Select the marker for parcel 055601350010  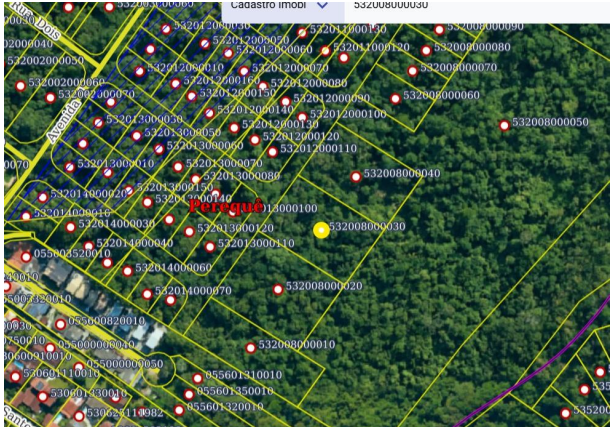tap(189, 394)
